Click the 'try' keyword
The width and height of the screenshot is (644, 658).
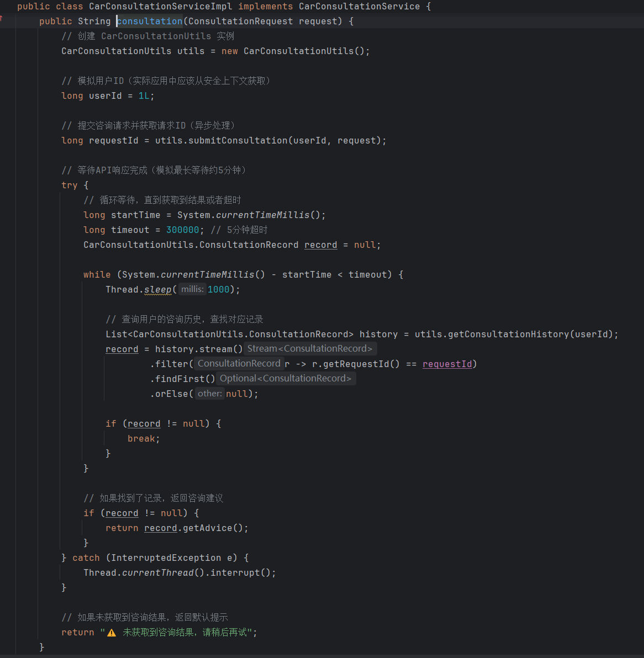69,185
